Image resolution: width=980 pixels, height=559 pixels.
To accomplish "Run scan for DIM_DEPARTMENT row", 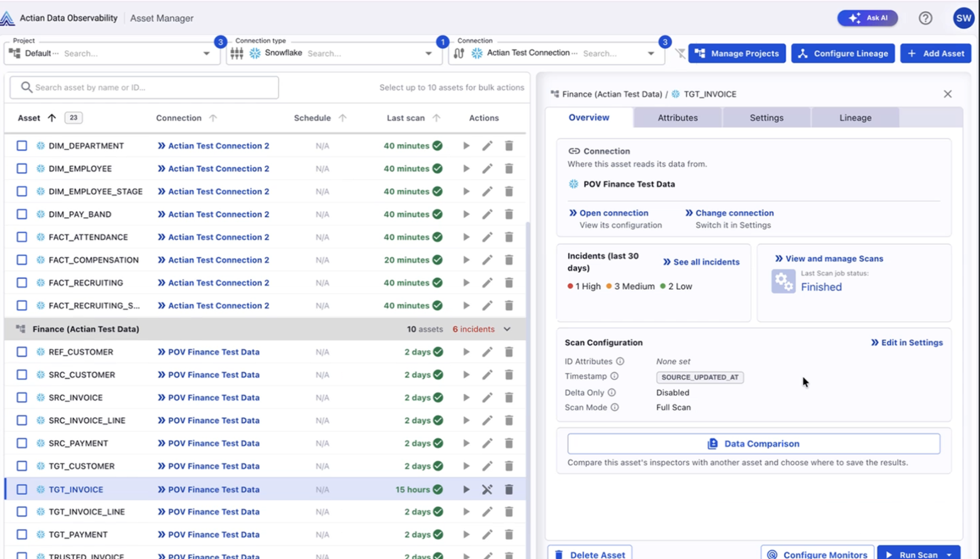I will (466, 146).
